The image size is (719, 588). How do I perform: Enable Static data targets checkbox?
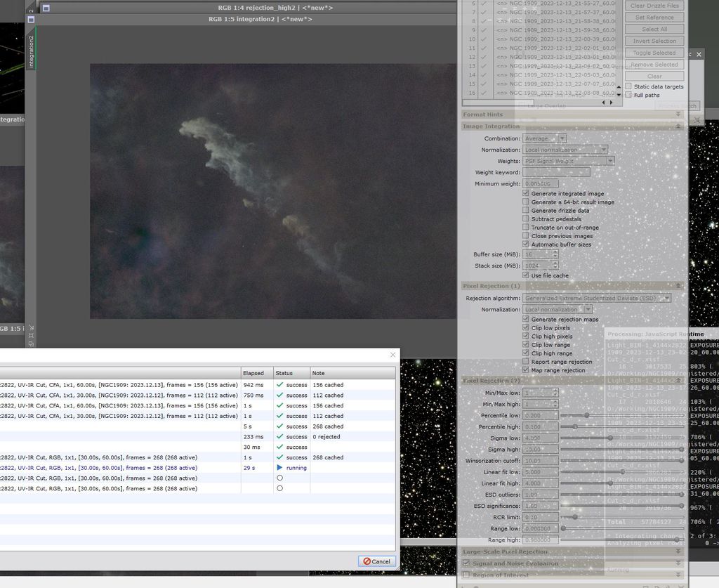628,86
